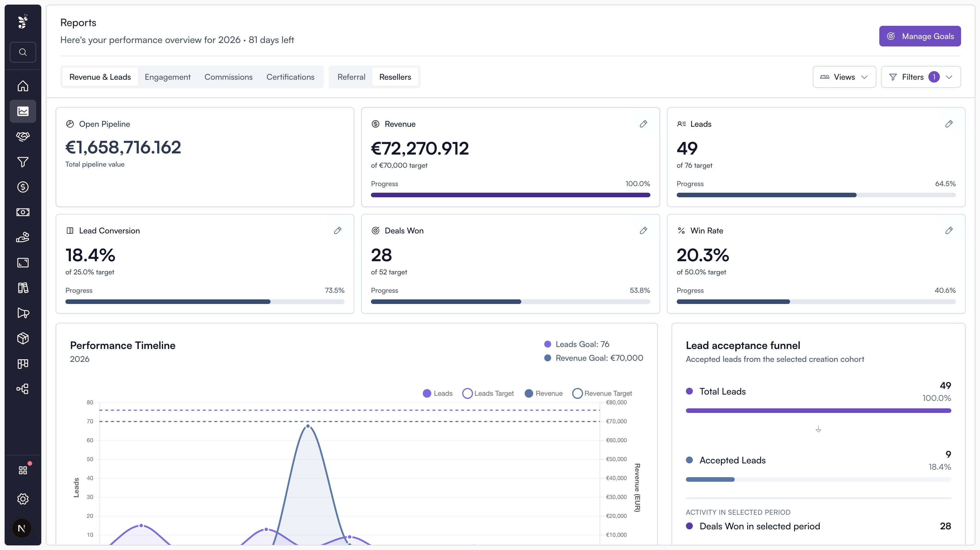980x550 pixels.
Task: Click the Manage Goals button
Action: pyautogui.click(x=920, y=36)
